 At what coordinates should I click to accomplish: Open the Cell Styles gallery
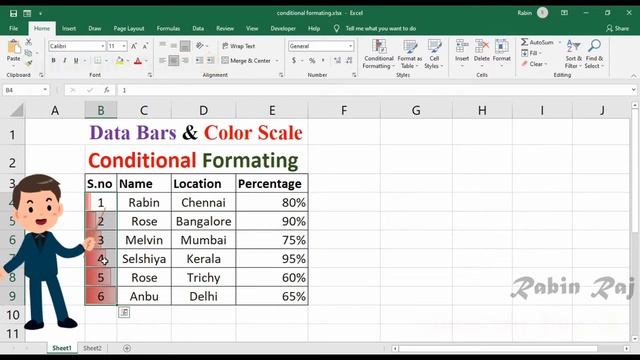pos(434,54)
